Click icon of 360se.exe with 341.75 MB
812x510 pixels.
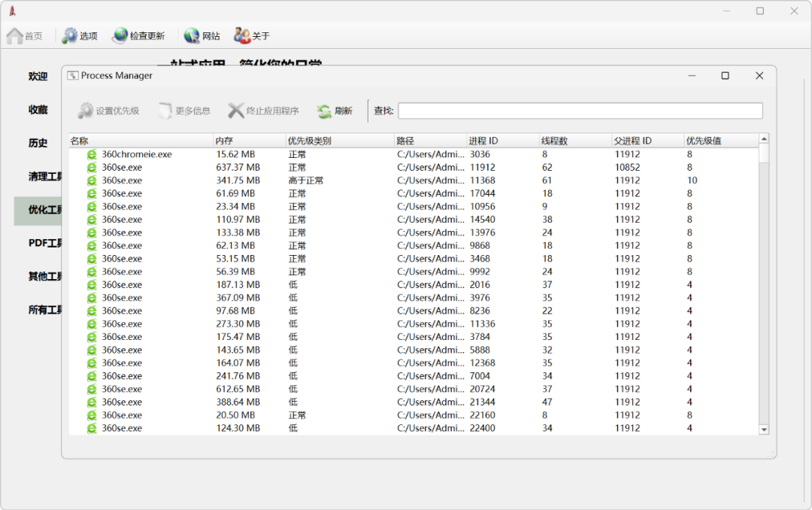coord(92,181)
